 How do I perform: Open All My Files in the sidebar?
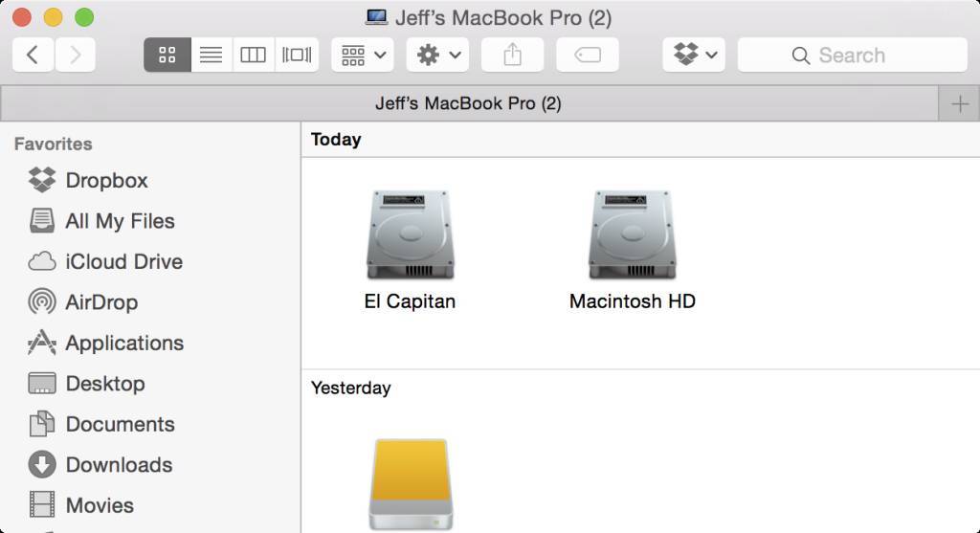coord(101,221)
